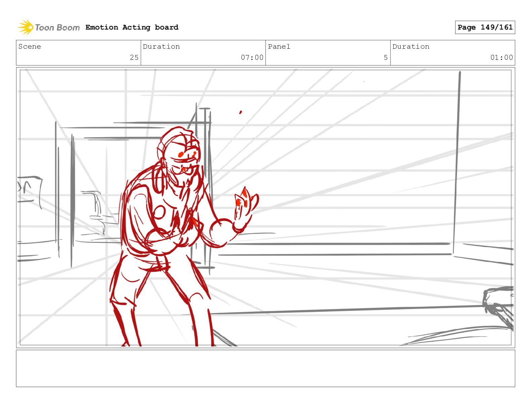Click the 'Panel' header label

(279, 46)
